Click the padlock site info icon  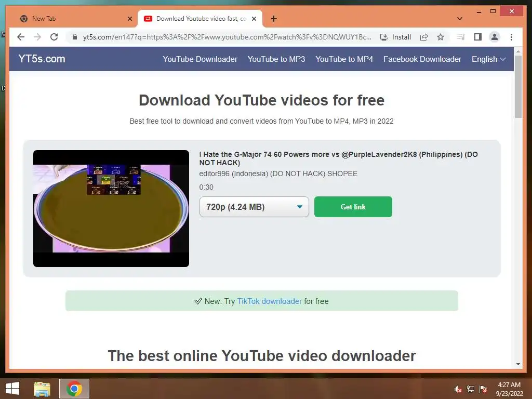pos(75,37)
